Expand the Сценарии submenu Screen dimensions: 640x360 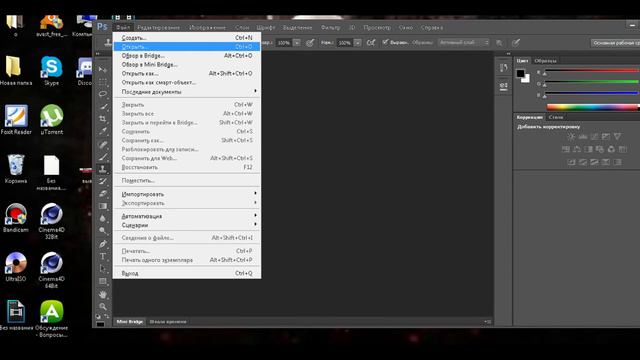coord(187,225)
